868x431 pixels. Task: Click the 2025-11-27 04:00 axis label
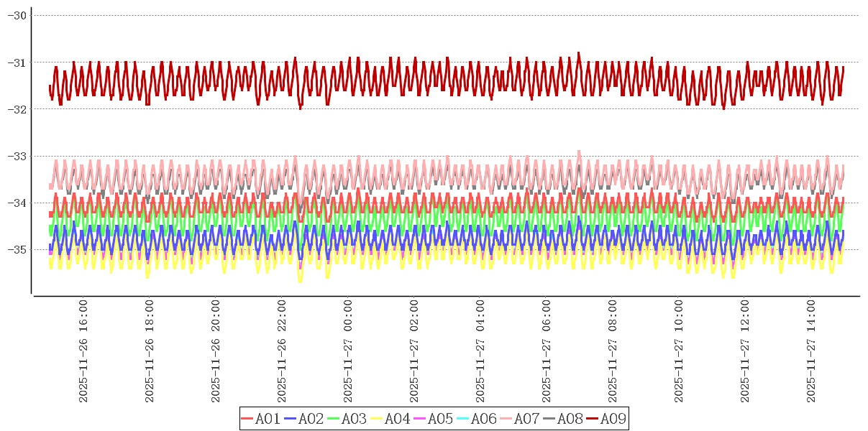click(x=480, y=352)
